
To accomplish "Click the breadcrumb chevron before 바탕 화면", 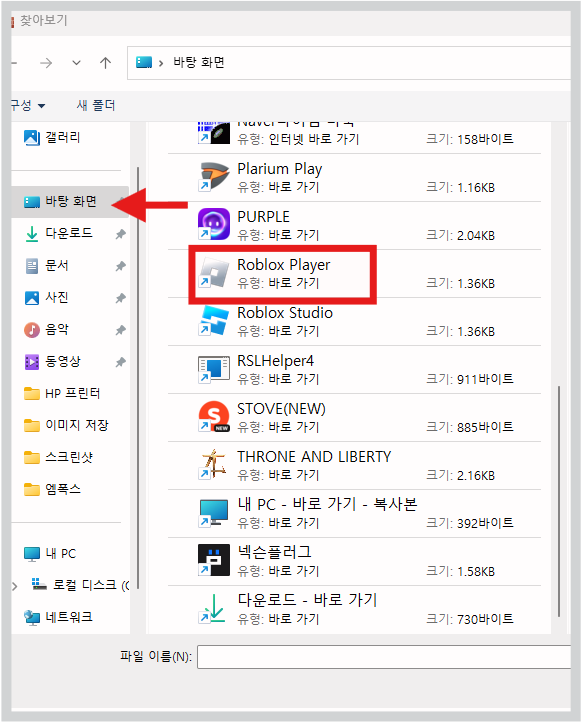I will (161, 63).
